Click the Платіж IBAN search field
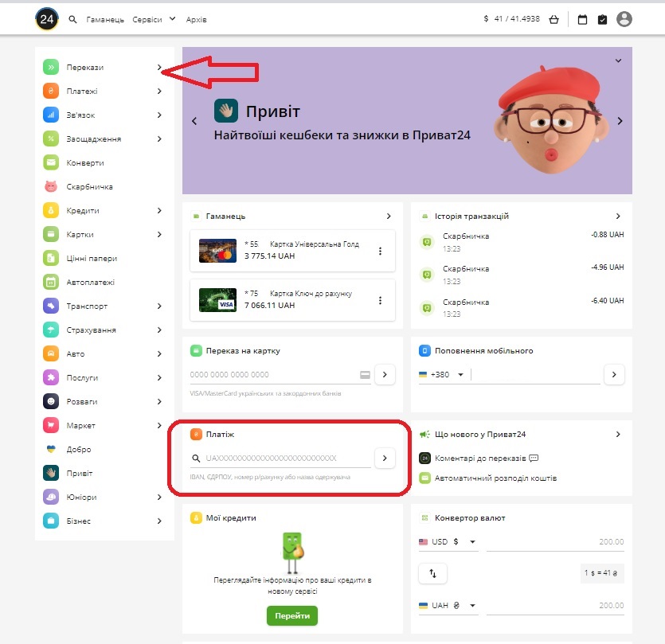 (x=287, y=459)
